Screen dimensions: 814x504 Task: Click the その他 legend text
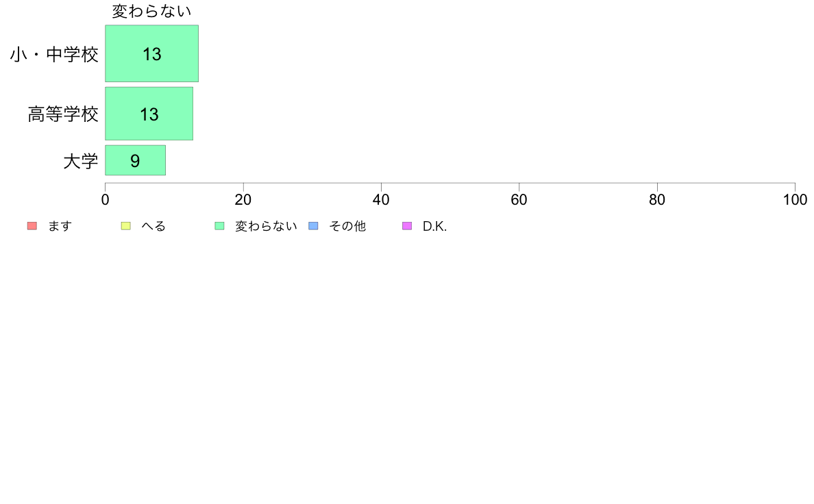click(x=347, y=226)
